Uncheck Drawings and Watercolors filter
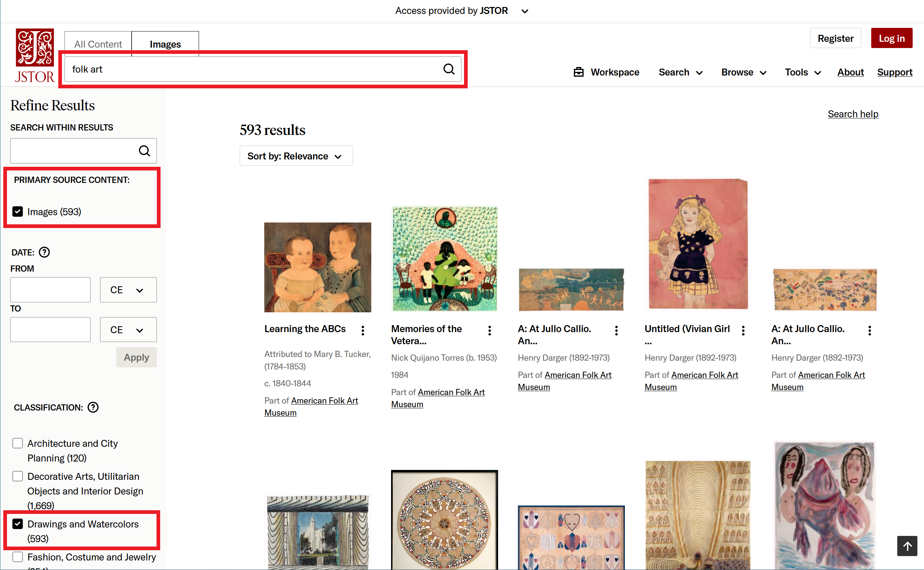Screen dimensions: 924x570 point(18,524)
